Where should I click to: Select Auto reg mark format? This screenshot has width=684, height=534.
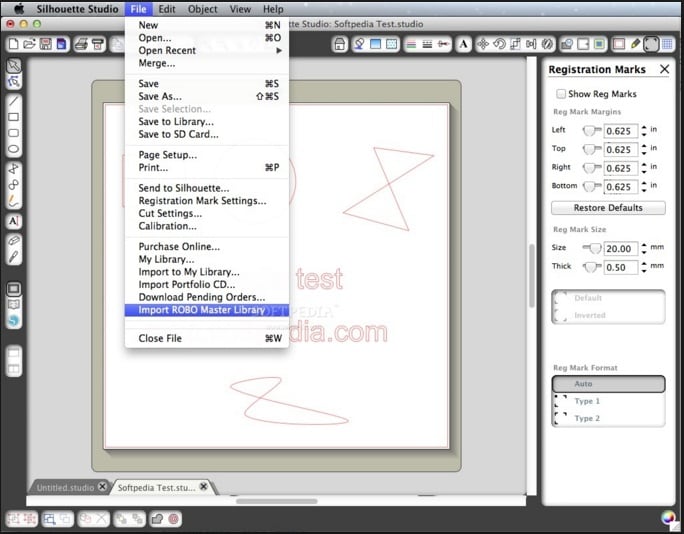pos(608,384)
